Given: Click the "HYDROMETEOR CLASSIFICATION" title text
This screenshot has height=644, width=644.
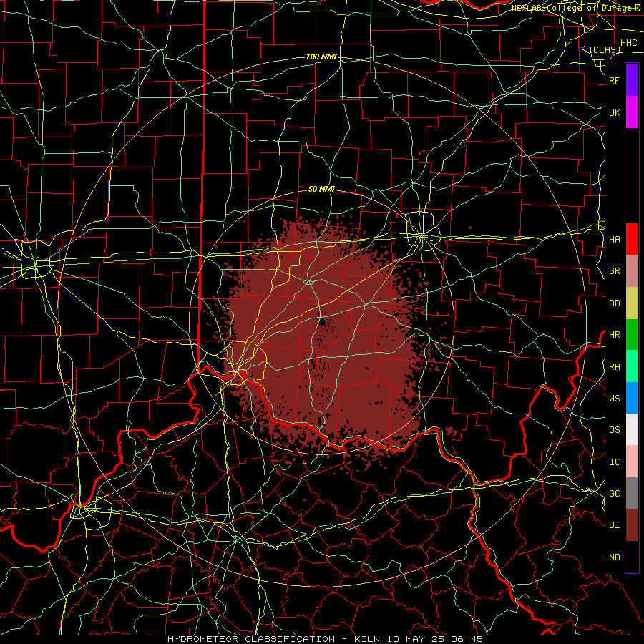Looking at the screenshot, I should [x=251, y=639].
